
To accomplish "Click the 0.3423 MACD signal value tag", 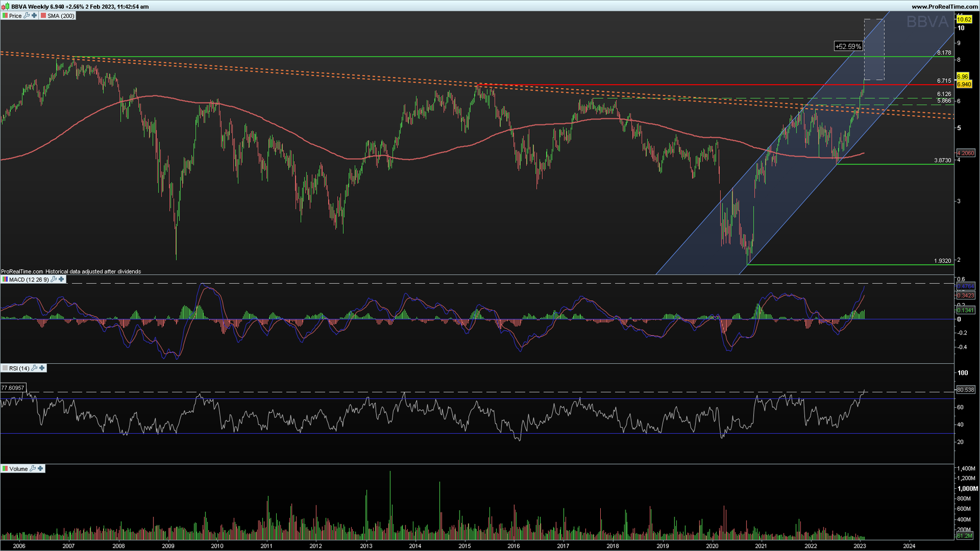I will (x=966, y=296).
